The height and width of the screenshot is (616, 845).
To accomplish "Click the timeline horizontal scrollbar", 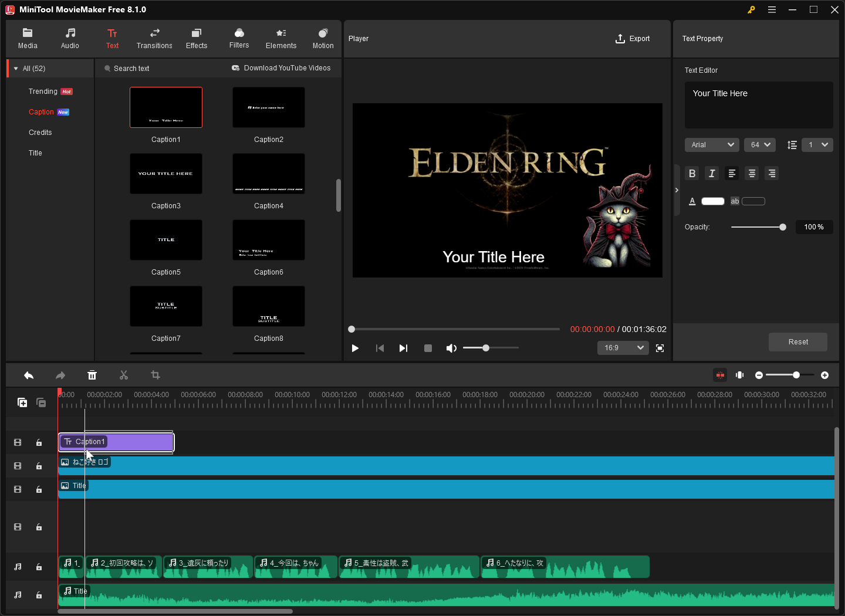I will pos(175,611).
